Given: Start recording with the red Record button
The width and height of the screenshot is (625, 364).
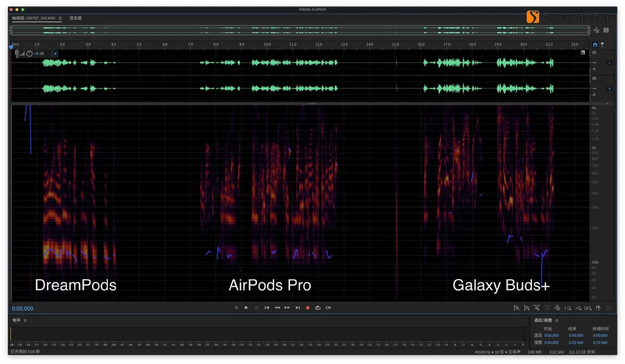Looking at the screenshot, I should pos(308,308).
